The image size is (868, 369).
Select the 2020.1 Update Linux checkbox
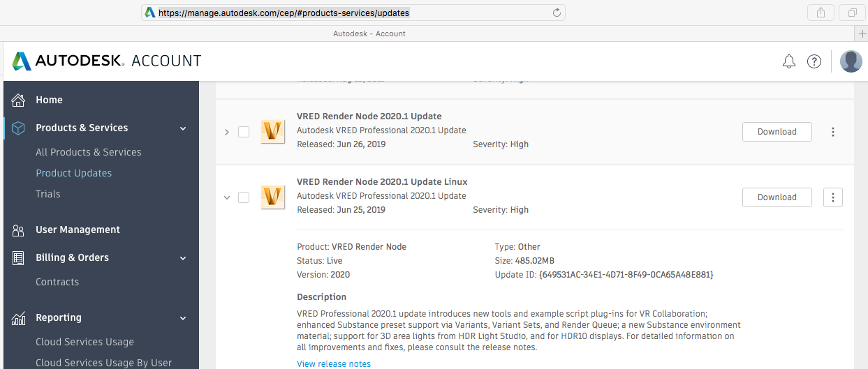[x=244, y=197]
